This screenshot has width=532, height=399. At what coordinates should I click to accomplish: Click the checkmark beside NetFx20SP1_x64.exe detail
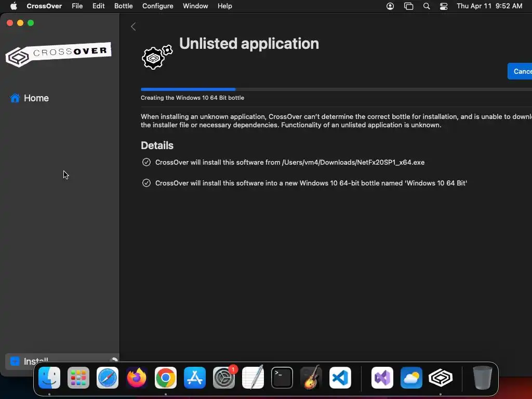[x=146, y=162]
